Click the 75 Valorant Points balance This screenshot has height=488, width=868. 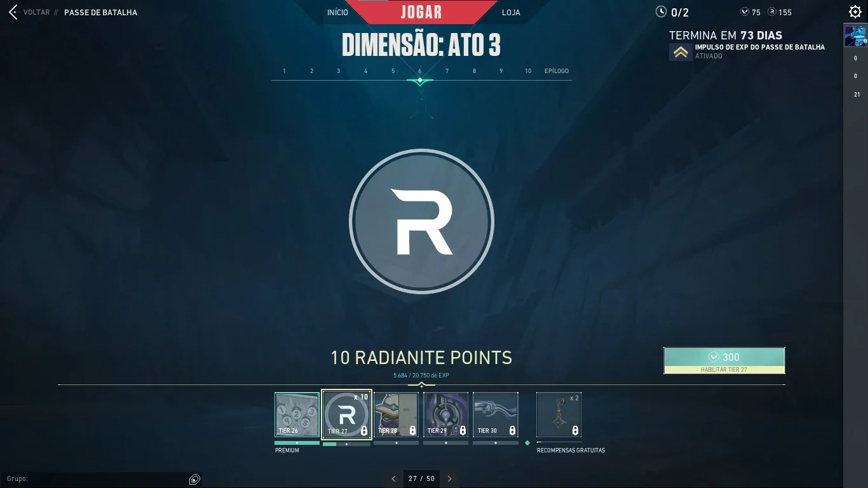tap(756, 12)
